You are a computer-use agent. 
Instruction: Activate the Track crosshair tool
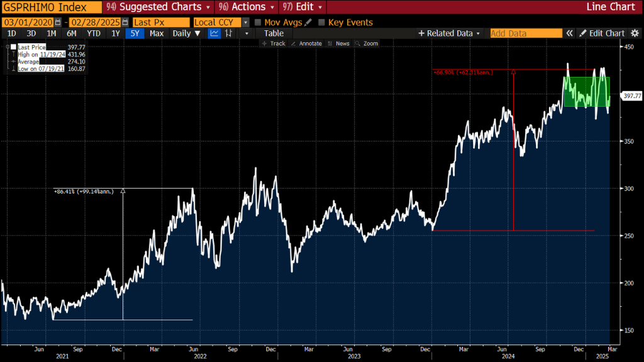click(274, 43)
